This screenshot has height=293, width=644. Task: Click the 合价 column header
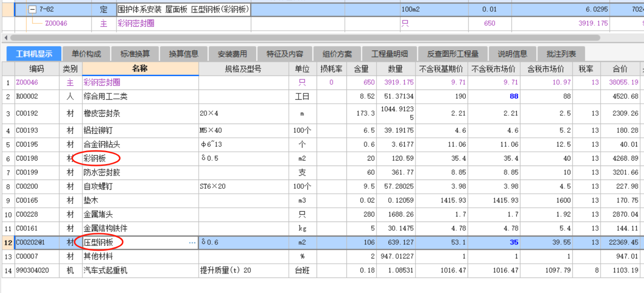click(x=621, y=69)
